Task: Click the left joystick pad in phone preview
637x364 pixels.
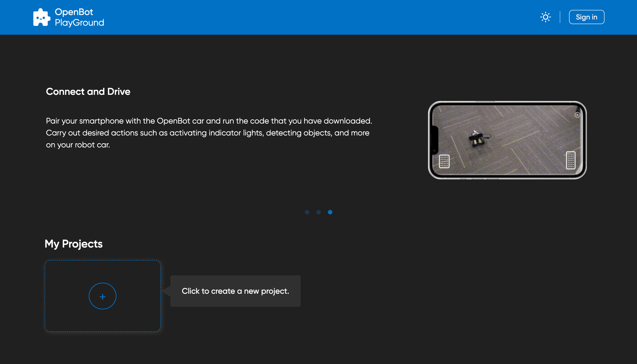Action: click(x=444, y=161)
